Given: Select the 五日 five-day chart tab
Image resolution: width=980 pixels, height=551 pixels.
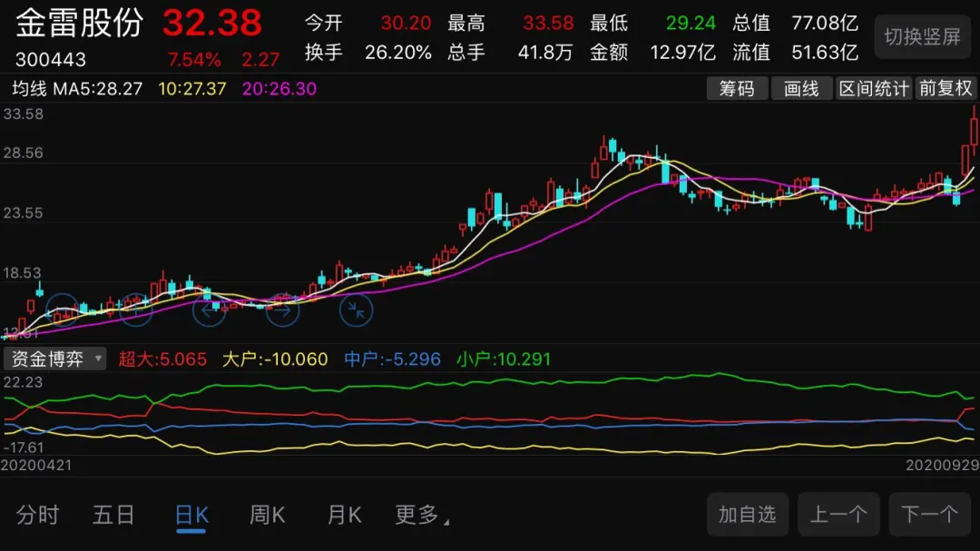Looking at the screenshot, I should [x=113, y=516].
